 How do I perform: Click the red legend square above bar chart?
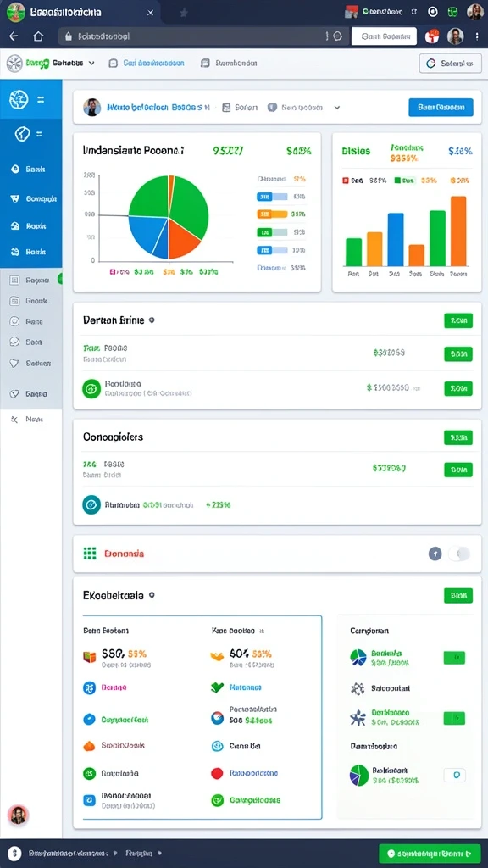tap(346, 181)
